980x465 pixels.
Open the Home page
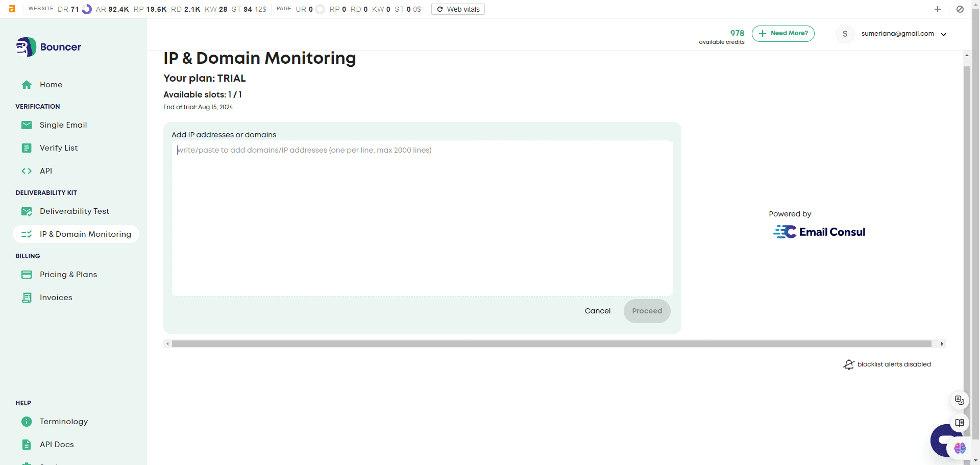coord(51,85)
